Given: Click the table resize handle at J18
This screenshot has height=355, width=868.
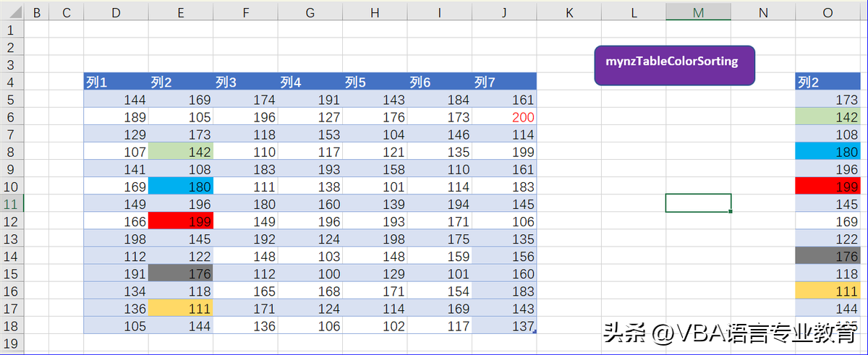Looking at the screenshot, I should [x=534, y=331].
